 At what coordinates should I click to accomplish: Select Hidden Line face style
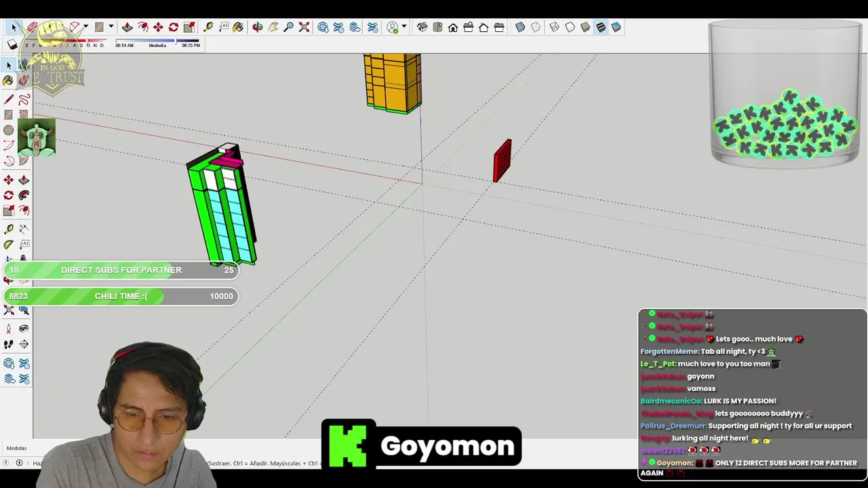(570, 27)
